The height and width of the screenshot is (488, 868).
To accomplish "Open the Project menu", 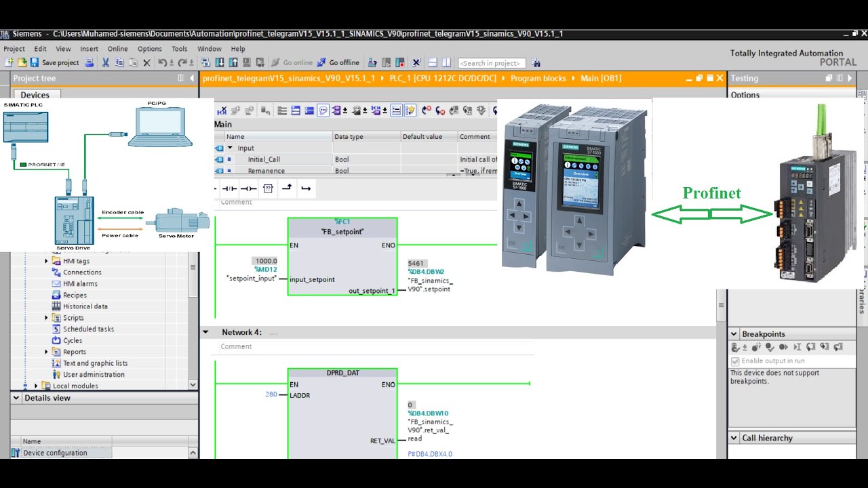I will click(x=14, y=49).
